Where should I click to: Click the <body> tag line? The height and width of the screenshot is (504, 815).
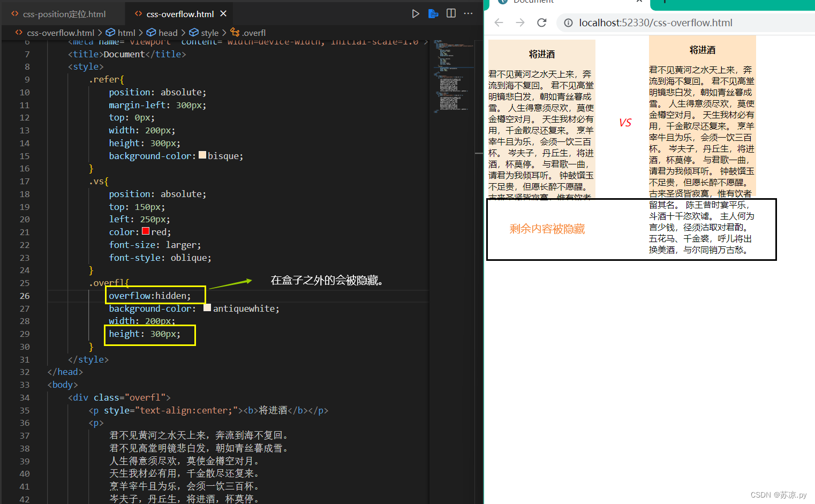(x=63, y=385)
